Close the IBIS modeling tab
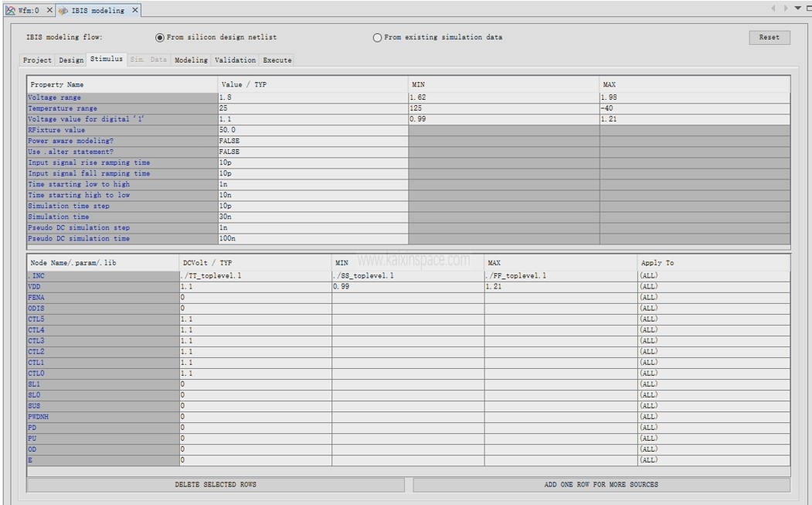 (134, 10)
